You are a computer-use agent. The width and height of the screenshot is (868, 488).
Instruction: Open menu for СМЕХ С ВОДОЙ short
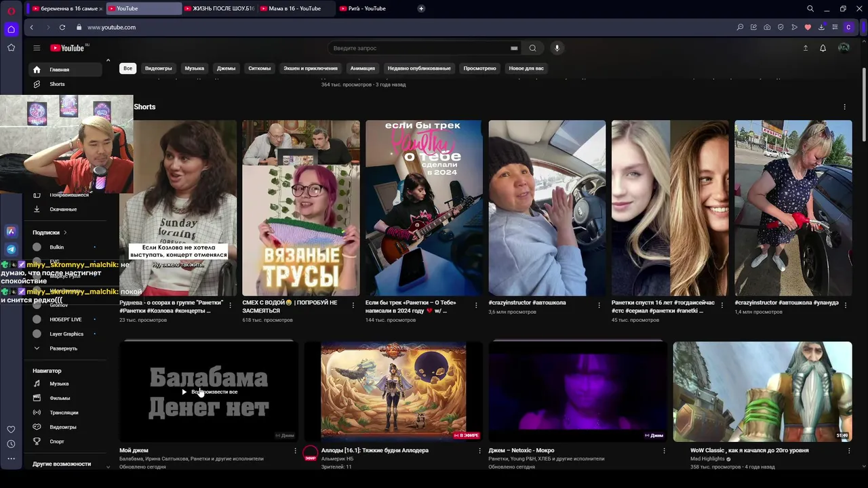click(353, 305)
